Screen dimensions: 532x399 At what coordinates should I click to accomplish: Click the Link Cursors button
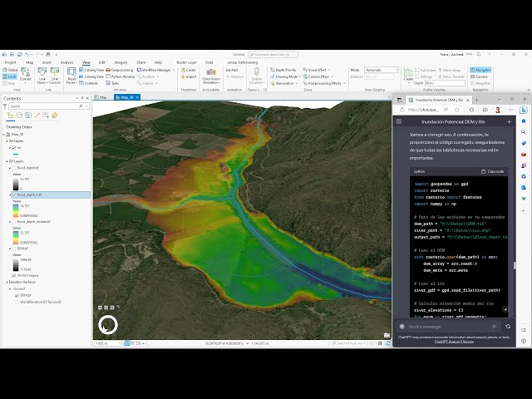tap(55, 76)
